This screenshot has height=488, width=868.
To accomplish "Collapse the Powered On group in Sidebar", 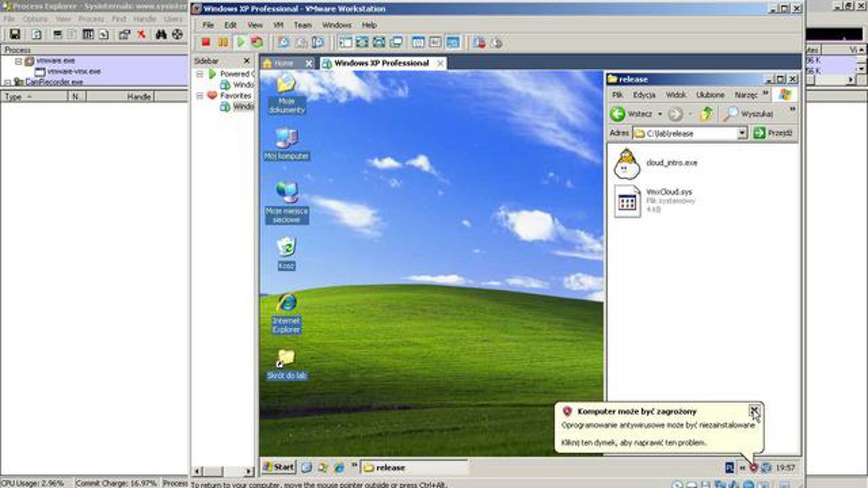I will tap(199, 74).
